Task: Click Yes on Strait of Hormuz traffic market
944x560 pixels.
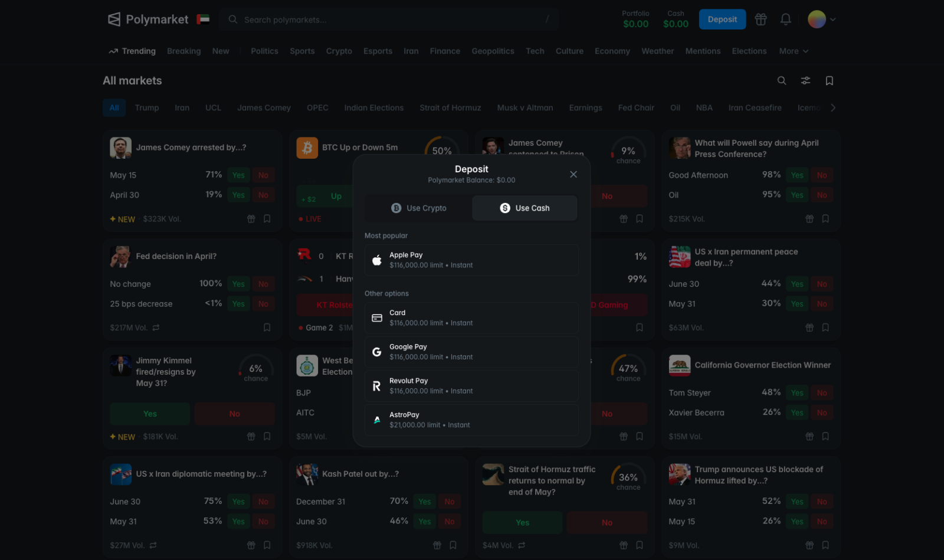Action: pyautogui.click(x=523, y=523)
